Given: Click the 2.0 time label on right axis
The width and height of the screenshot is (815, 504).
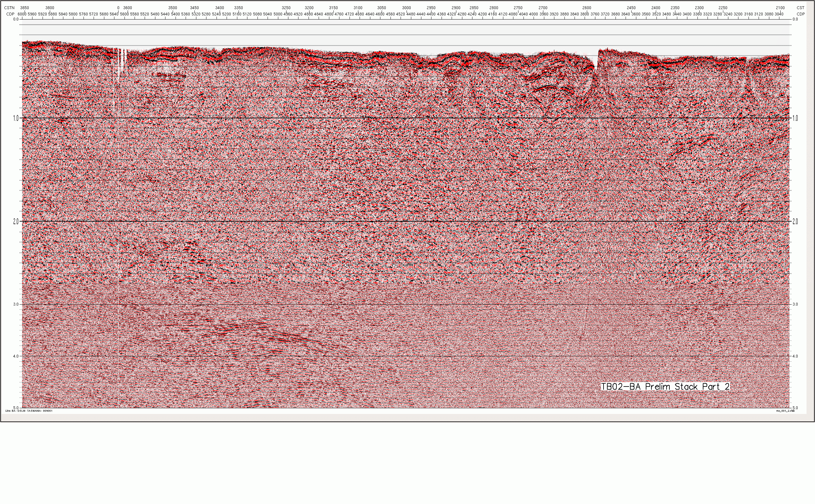Looking at the screenshot, I should (x=795, y=222).
